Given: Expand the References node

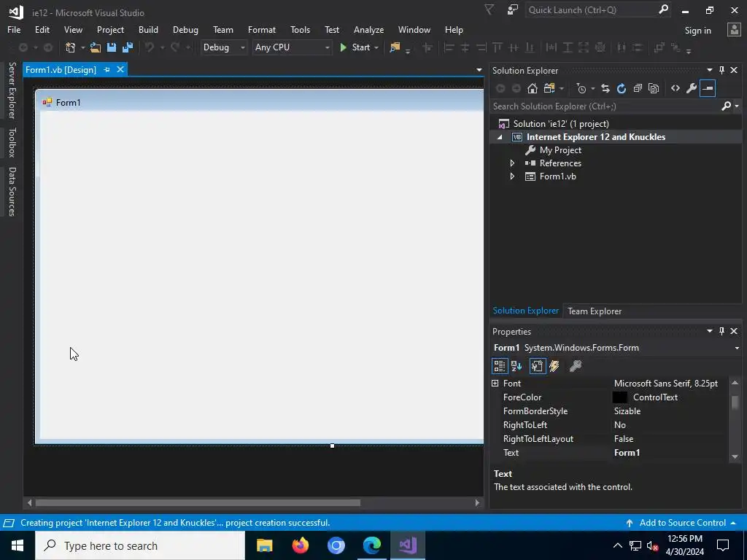Looking at the screenshot, I should pos(512,163).
